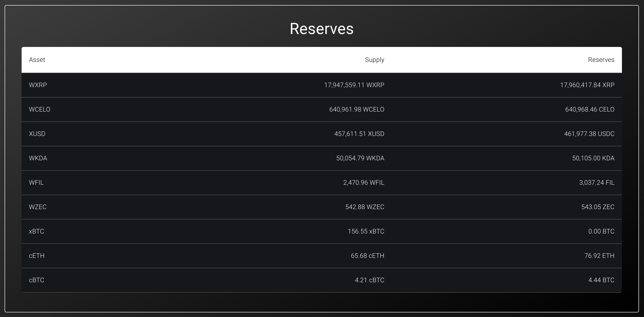Click the WKDA asset label

(38, 158)
